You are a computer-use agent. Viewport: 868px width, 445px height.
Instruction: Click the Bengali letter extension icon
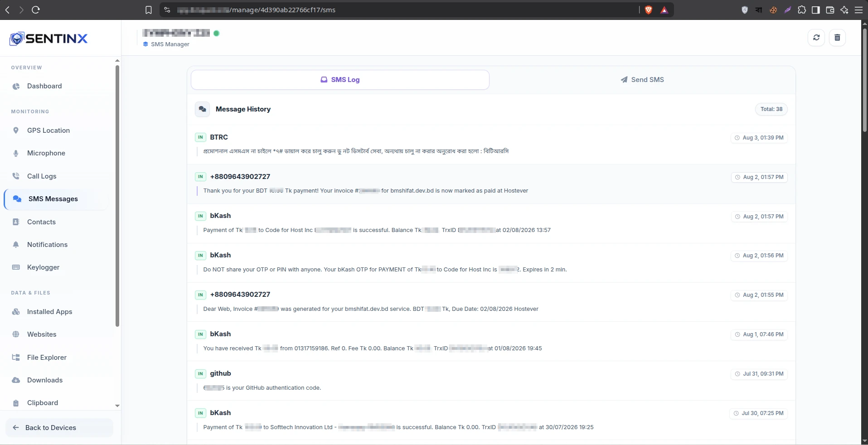pyautogui.click(x=759, y=10)
